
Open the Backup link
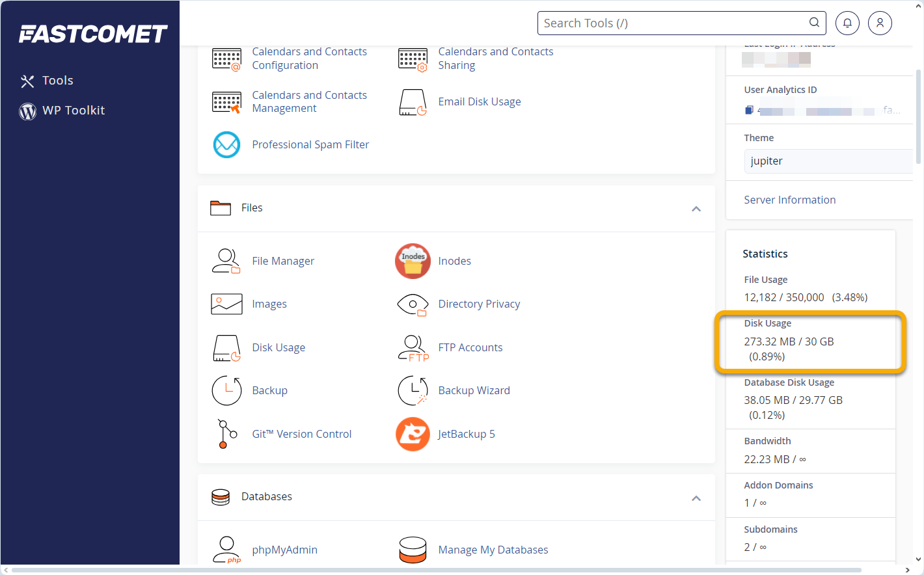[269, 390]
